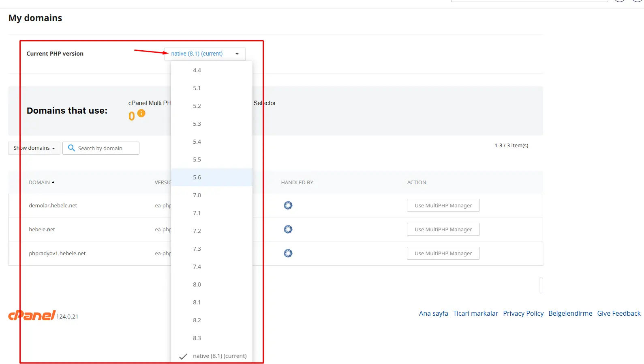The height and width of the screenshot is (364, 644).
Task: Select PHP version 5.5
Action: (x=212, y=159)
